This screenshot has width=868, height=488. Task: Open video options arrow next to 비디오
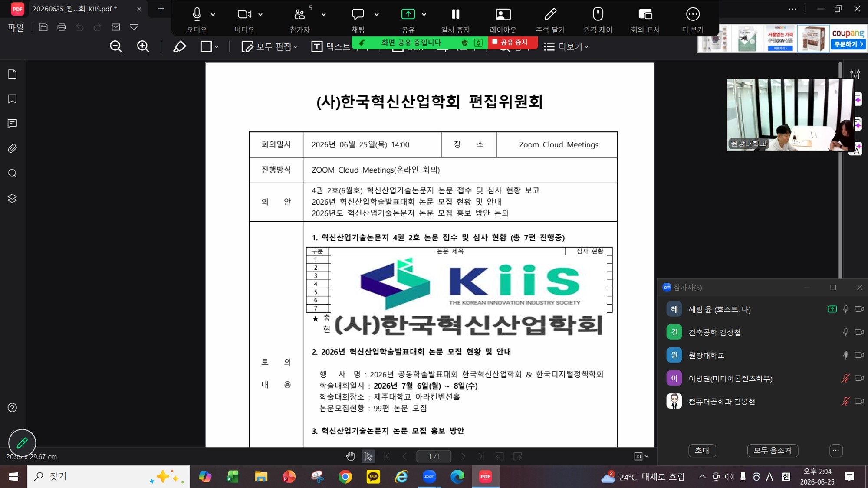[x=260, y=14]
